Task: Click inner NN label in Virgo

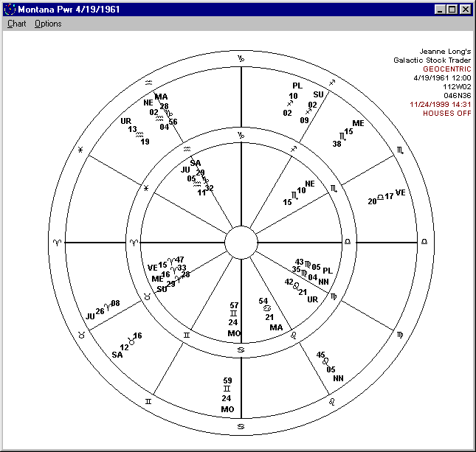Action: 324,282
